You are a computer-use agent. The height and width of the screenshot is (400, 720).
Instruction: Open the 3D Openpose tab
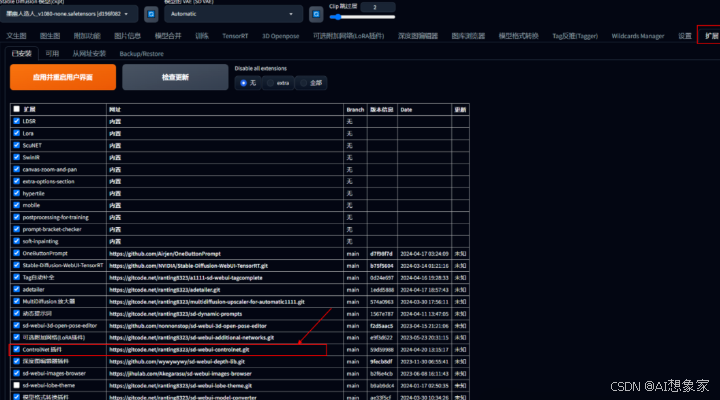281,36
